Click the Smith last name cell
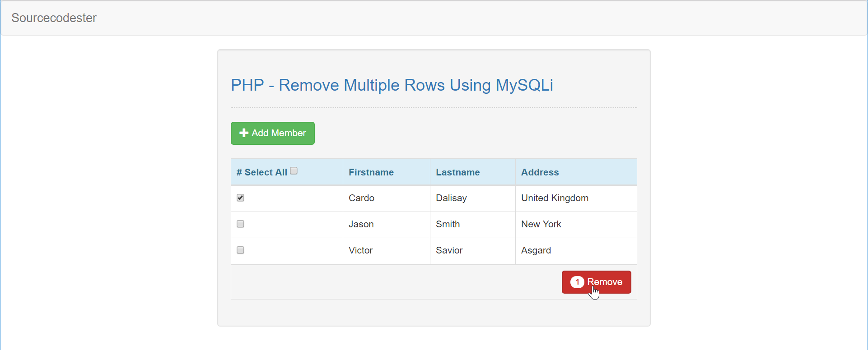The image size is (868, 350). coord(448,224)
